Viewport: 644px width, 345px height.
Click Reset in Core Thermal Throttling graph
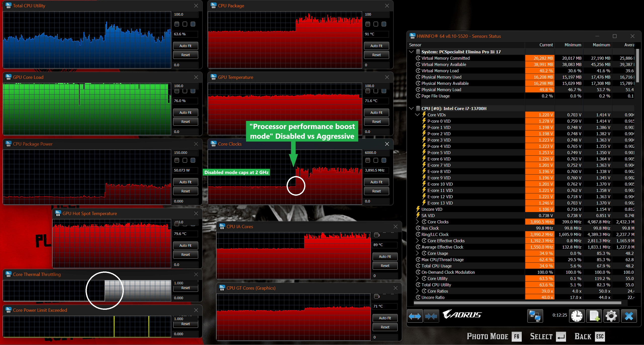(x=185, y=288)
